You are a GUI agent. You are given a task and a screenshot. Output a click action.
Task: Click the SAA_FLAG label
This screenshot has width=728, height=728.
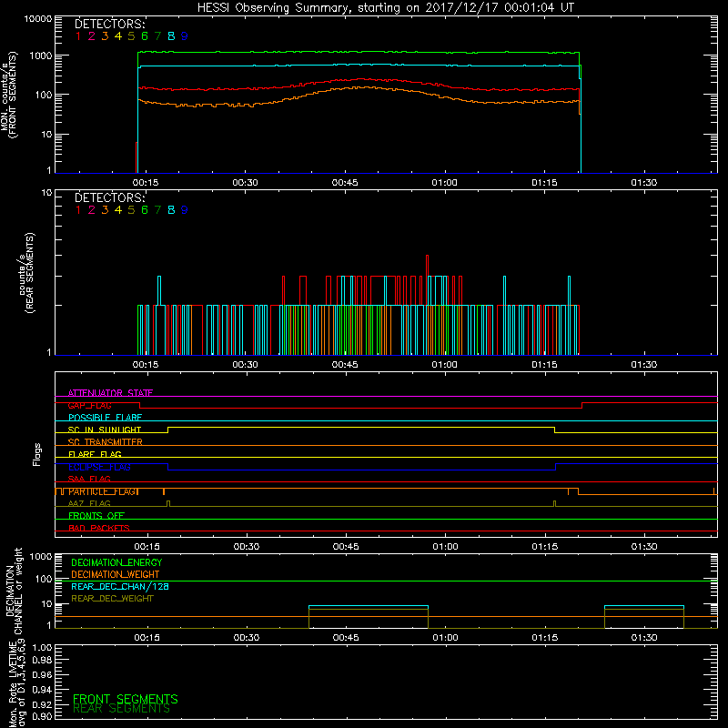point(89,479)
